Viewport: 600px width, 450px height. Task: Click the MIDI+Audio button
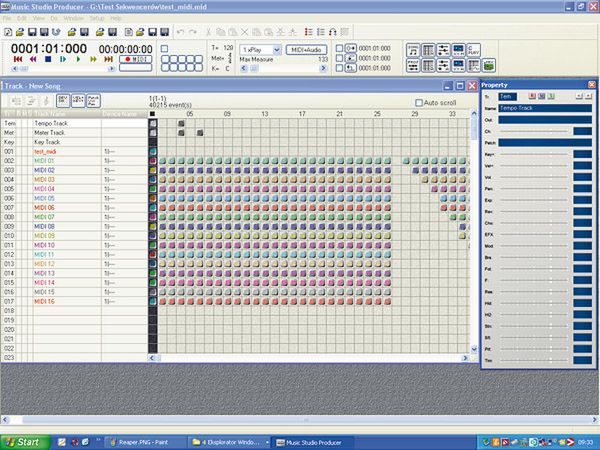click(x=306, y=50)
